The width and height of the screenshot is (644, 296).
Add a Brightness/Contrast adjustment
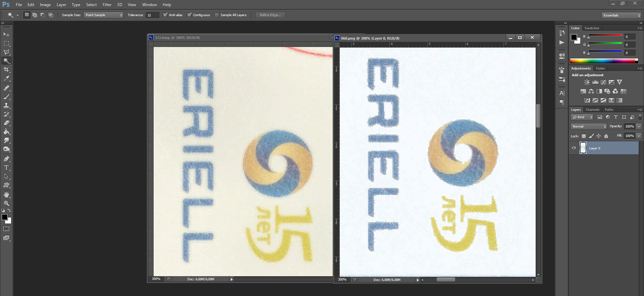pyautogui.click(x=587, y=82)
